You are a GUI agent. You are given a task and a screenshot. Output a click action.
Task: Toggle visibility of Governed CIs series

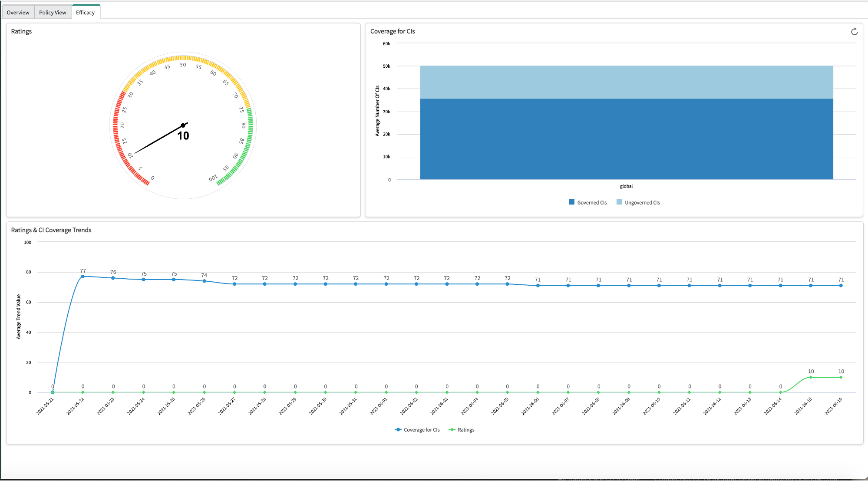tap(591, 202)
